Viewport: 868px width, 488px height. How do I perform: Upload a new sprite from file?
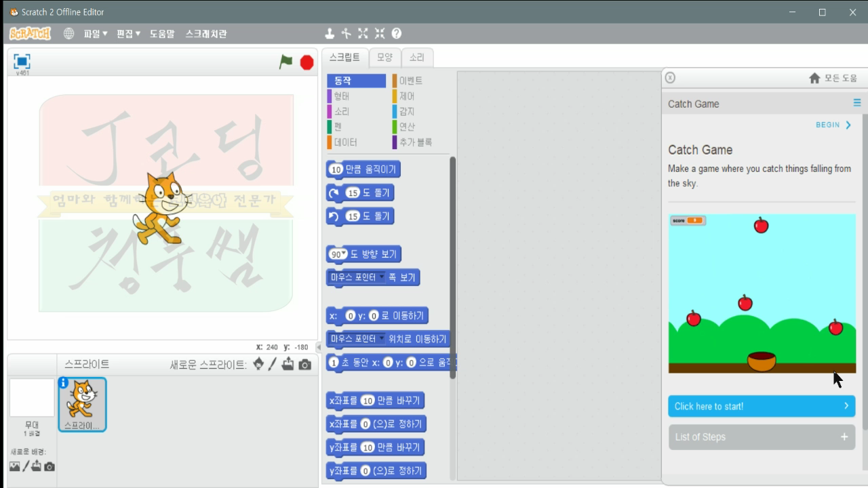(x=288, y=364)
